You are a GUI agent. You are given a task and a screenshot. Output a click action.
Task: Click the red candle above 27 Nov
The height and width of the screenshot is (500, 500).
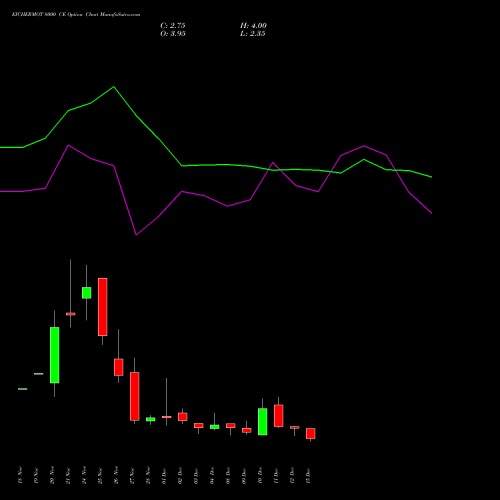(x=135, y=396)
